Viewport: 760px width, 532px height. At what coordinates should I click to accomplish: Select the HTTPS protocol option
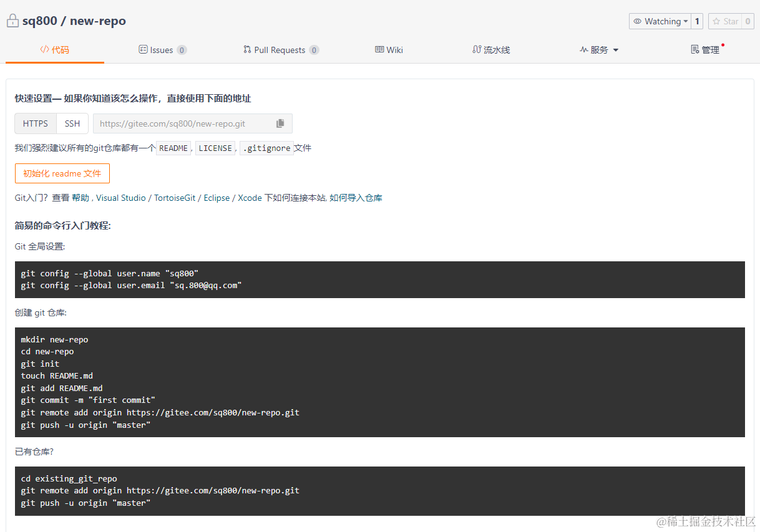point(36,123)
